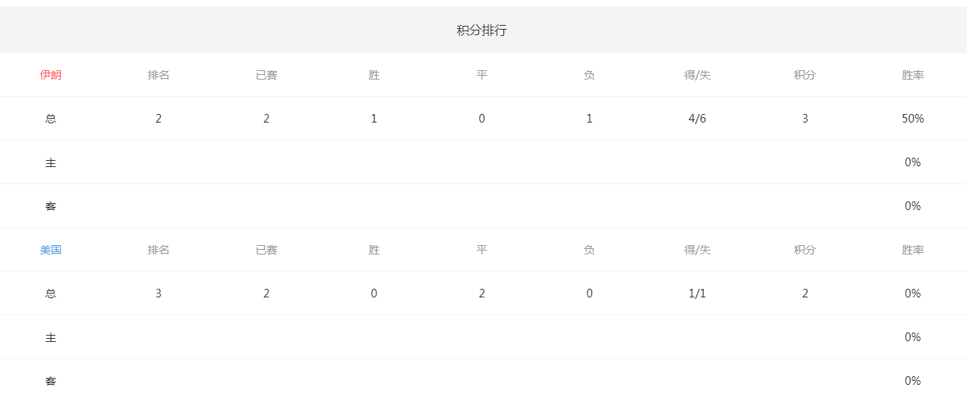Click the 1/1 goals value for 美国

click(697, 293)
